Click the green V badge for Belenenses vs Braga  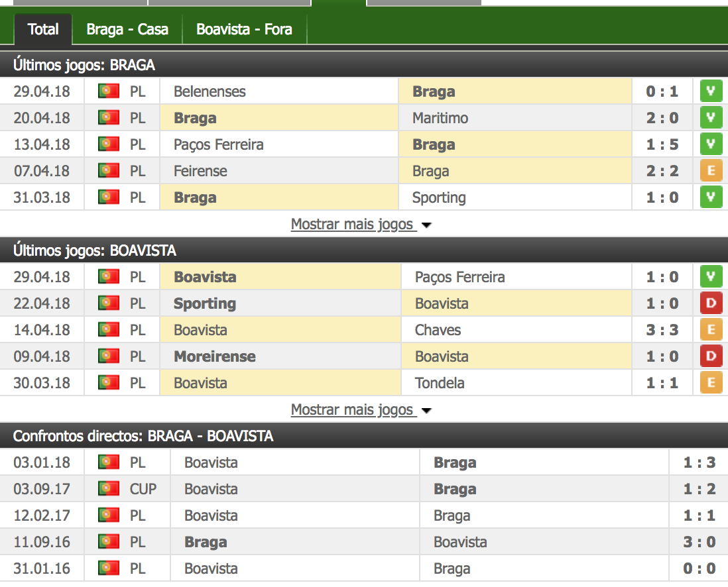711,91
